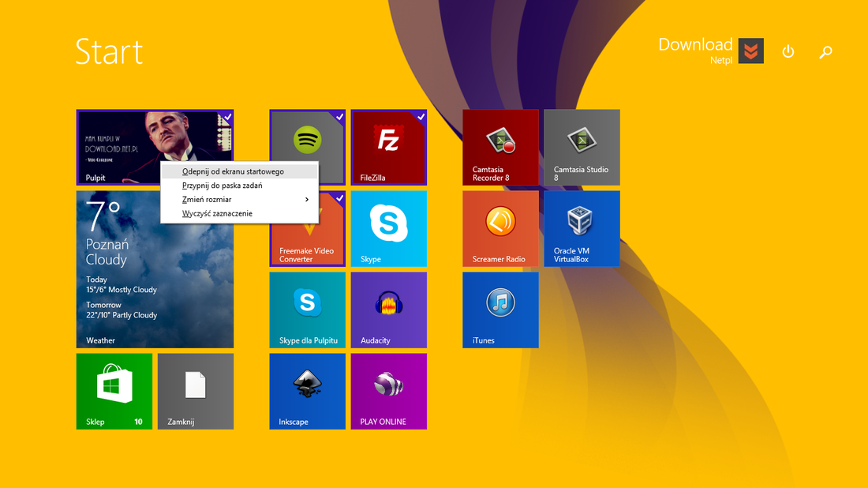Viewport: 868px width, 488px height.
Task: Open the Inkscape tile
Action: point(307,392)
